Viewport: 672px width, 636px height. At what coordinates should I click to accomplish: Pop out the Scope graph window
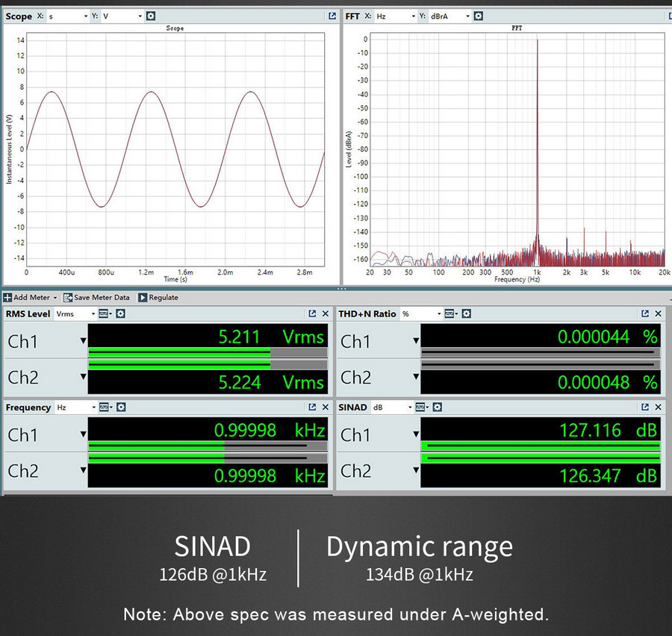(x=332, y=16)
